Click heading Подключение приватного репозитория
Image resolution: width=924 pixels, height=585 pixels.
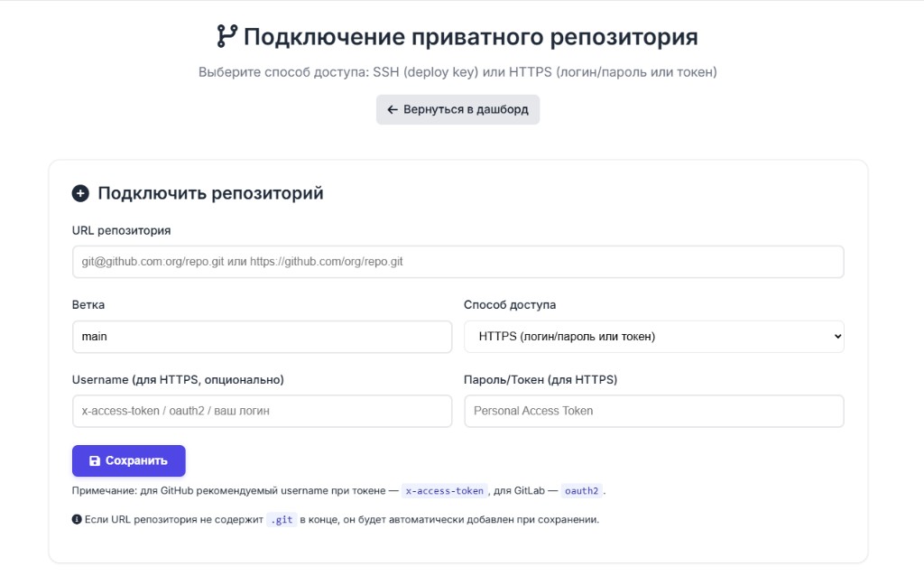point(470,36)
